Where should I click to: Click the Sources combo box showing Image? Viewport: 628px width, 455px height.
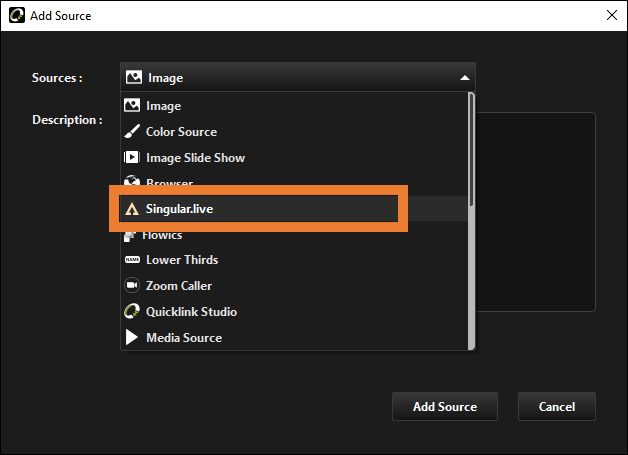(298, 77)
